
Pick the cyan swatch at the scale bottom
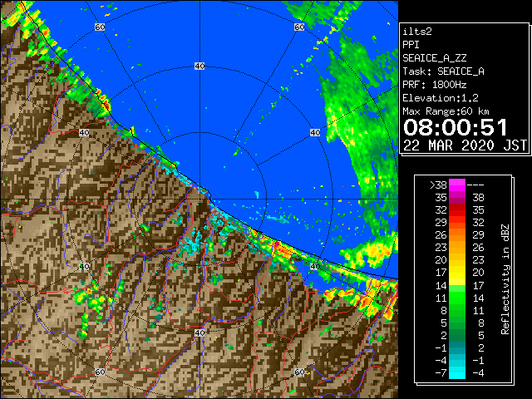pos(457,373)
